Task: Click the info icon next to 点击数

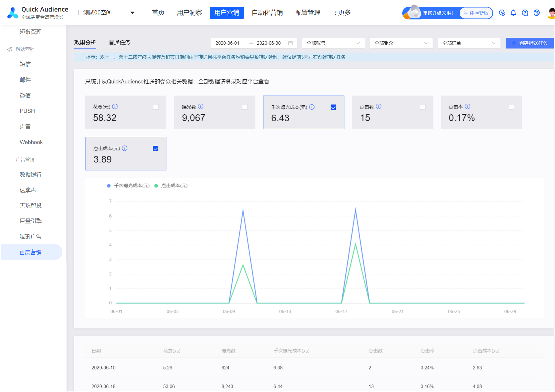Action: point(379,107)
